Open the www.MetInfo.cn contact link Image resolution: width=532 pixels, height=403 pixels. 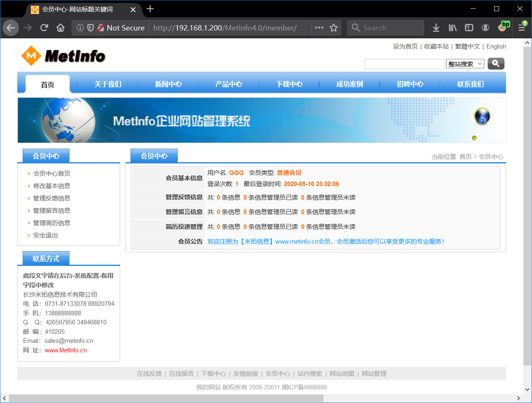click(66, 350)
